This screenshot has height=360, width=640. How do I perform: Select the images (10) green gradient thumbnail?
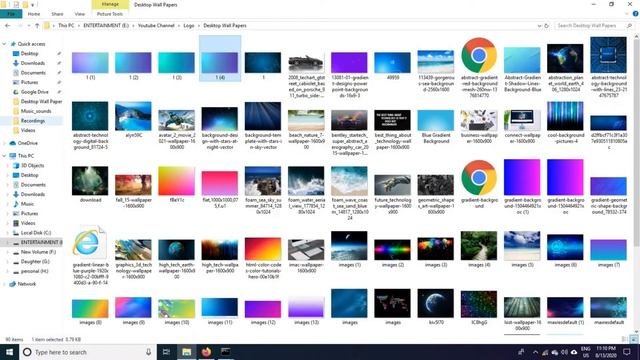[176, 309]
